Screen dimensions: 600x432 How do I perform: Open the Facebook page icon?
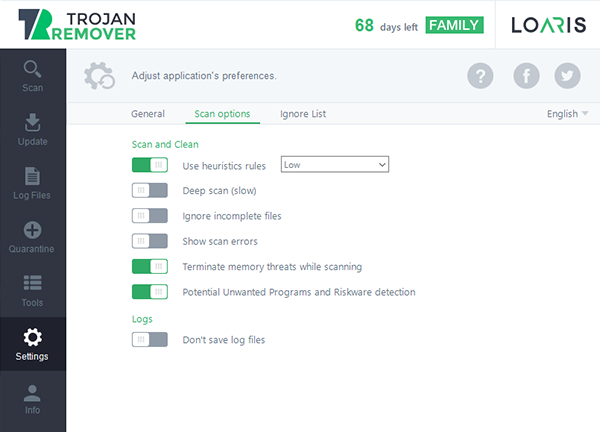tap(527, 76)
